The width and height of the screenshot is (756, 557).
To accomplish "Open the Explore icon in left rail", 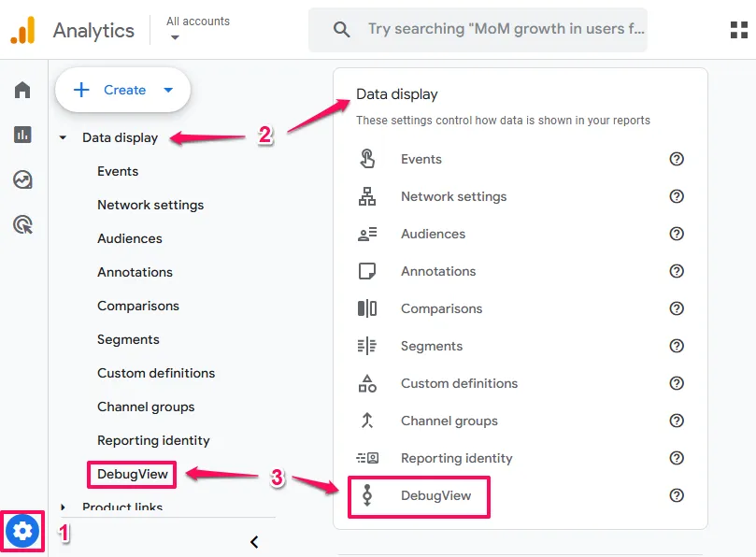I will coord(22,179).
